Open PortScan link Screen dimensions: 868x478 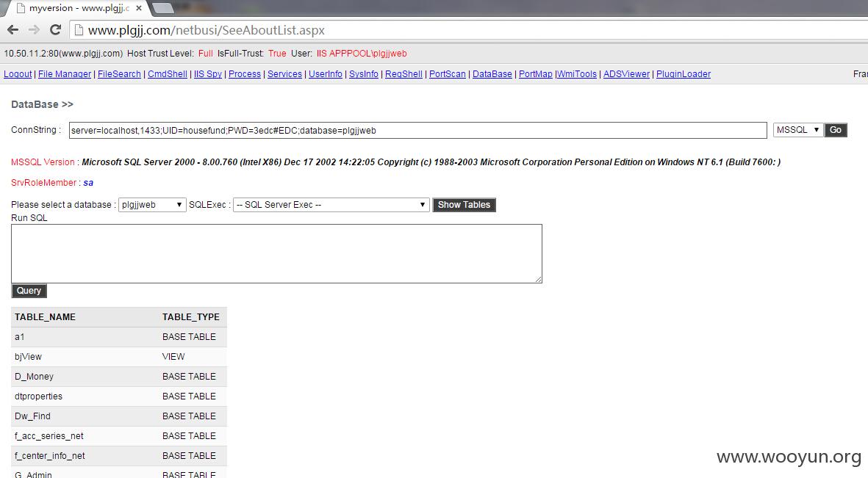click(x=448, y=74)
